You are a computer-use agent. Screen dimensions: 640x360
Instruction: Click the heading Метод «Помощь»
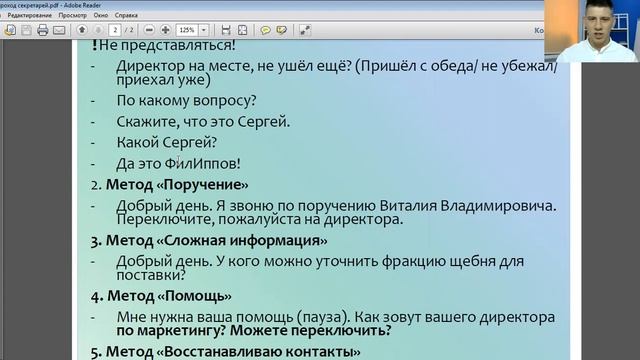pyautogui.click(x=169, y=296)
